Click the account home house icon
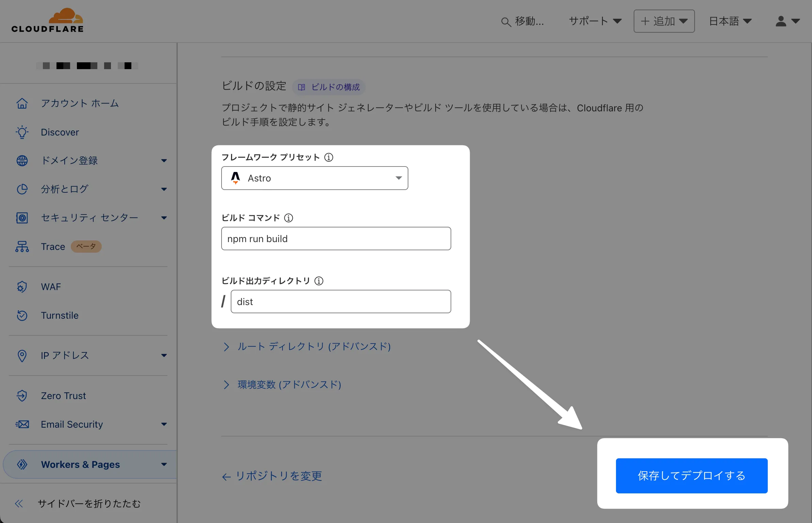812x523 pixels. click(22, 103)
